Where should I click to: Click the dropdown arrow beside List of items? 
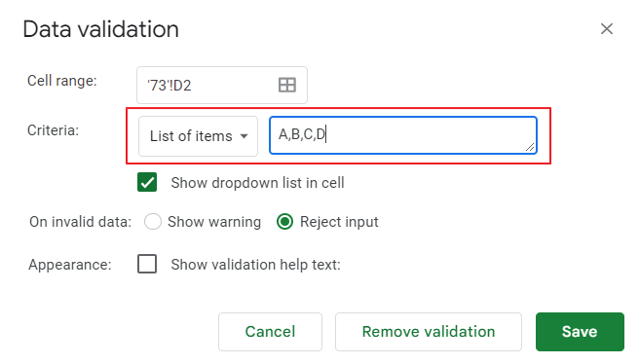245,136
